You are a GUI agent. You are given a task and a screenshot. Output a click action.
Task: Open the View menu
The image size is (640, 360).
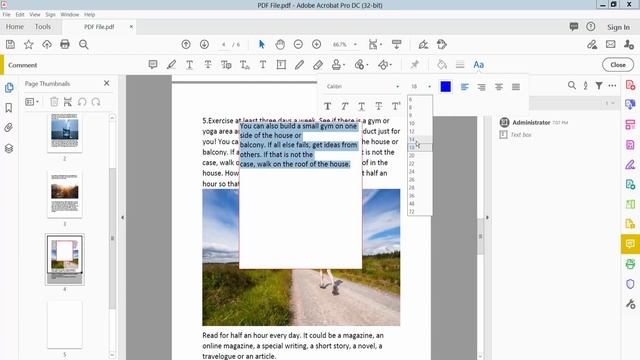tap(35, 14)
